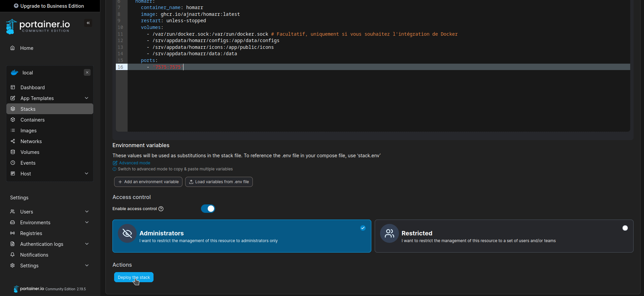Open the Volumes menu item
The image size is (644, 296).
coord(50,152)
